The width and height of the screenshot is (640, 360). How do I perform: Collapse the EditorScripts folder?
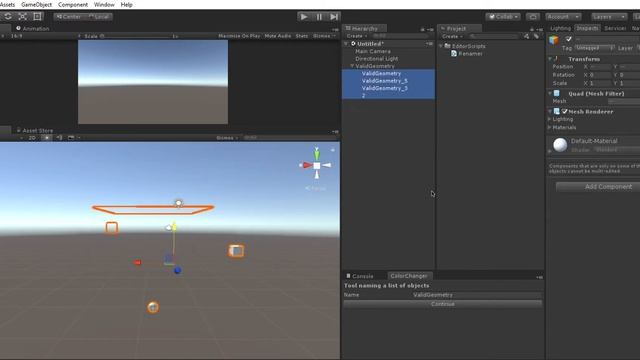coord(441,46)
